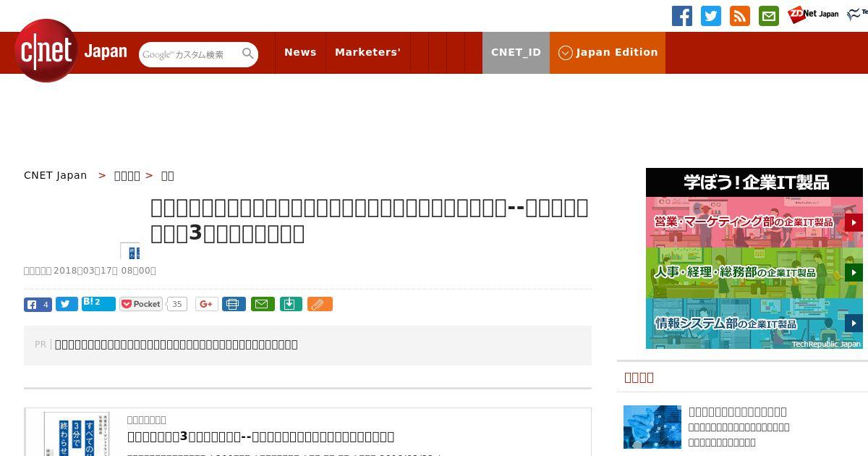Open the orange RSS feed icon
This screenshot has width=868, height=456.
[740, 16]
